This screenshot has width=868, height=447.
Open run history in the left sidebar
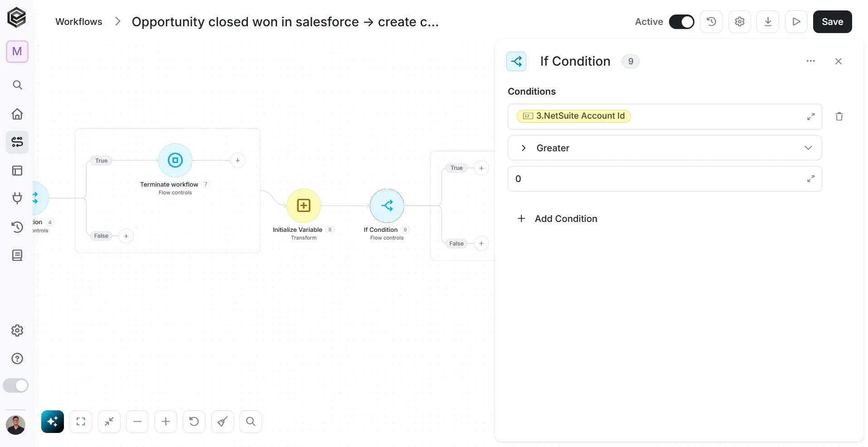17,227
